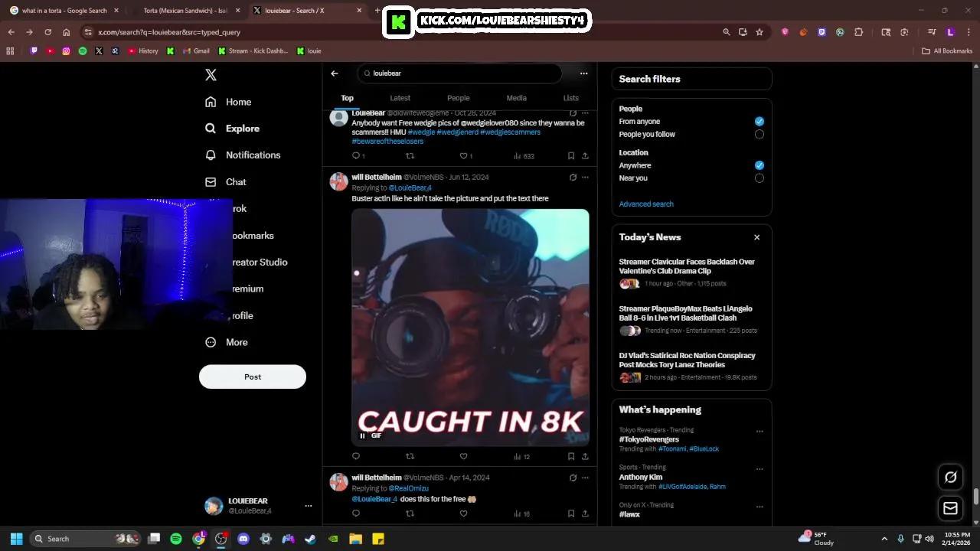Switch to the Latest tab

coord(400,98)
